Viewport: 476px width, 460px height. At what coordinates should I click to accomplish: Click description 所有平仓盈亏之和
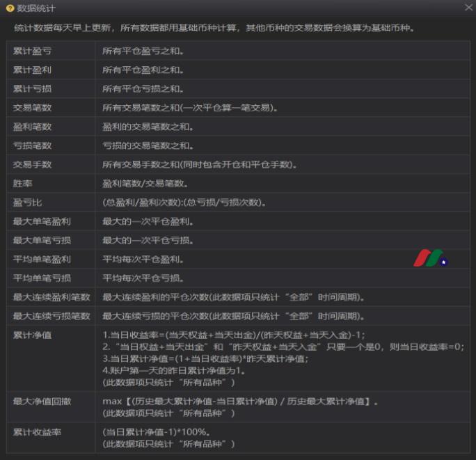[143, 51]
